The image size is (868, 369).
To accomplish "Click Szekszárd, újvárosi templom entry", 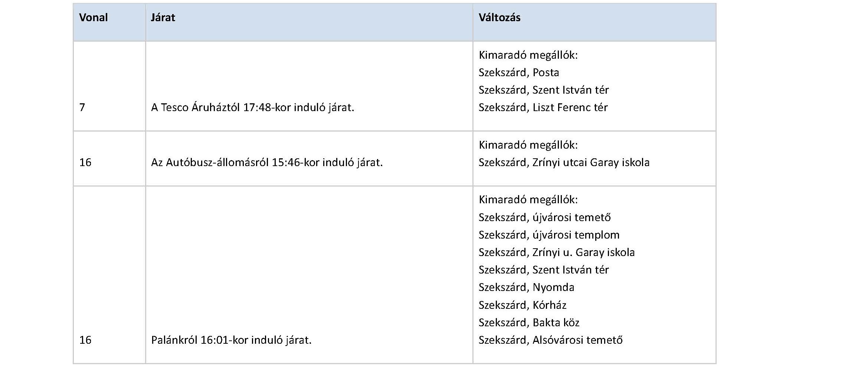I will click(x=549, y=235).
